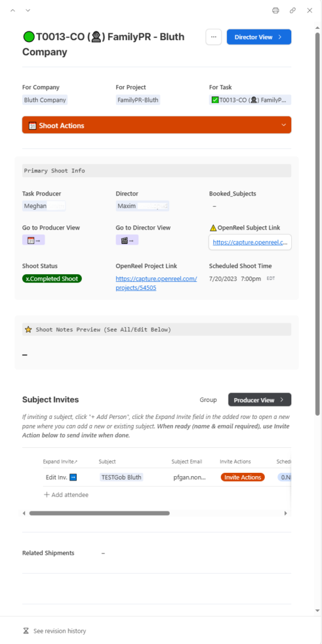Open Invite Actions for TESTGob Bluth

[x=243, y=477]
